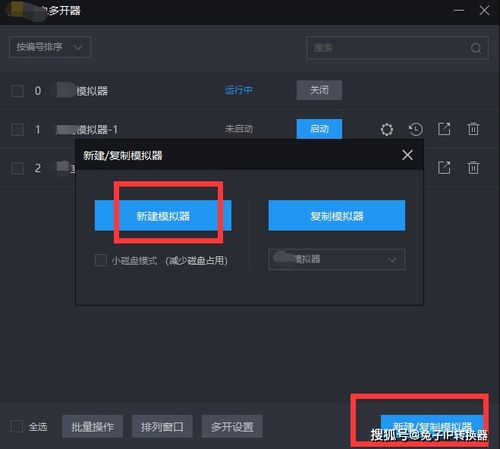Click the 复制模拟器 button
The image size is (500, 449).
tap(337, 216)
